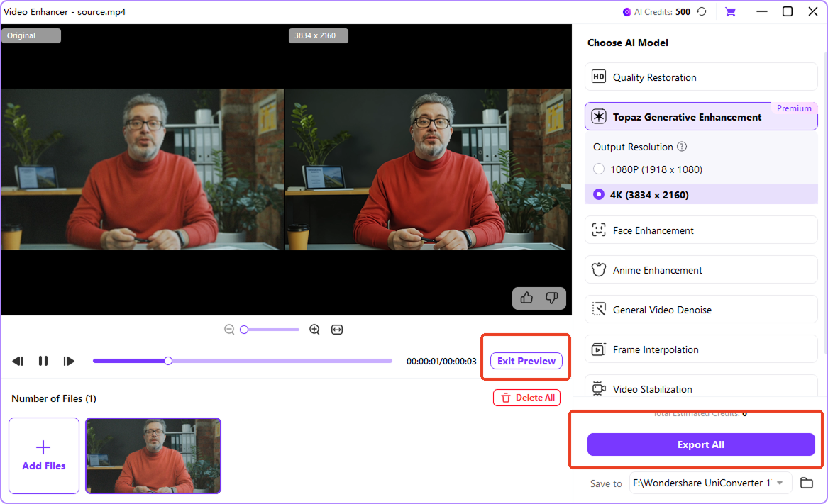
Task: Maximize the Video Enhancer window
Action: pos(788,11)
